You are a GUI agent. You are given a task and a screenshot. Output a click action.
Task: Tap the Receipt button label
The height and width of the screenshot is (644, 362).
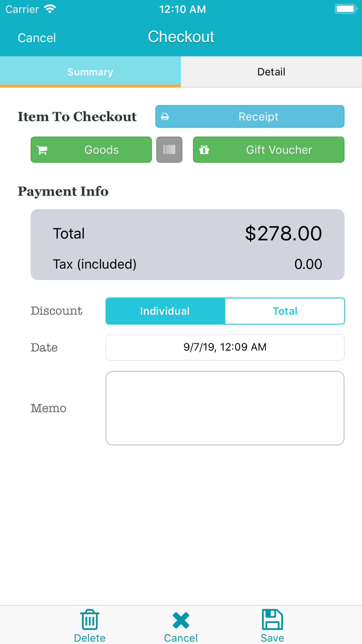point(258,117)
